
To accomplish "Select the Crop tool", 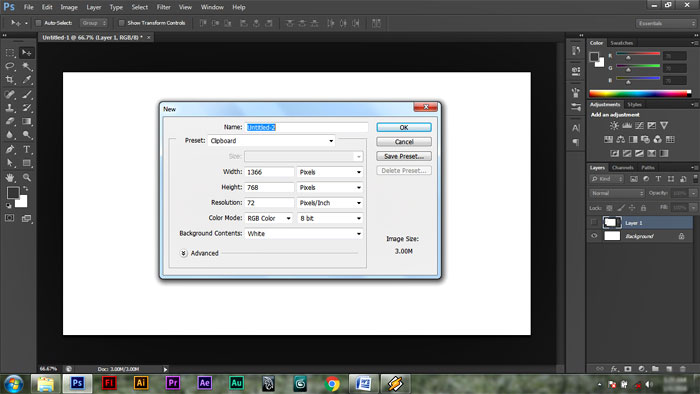I will pyautogui.click(x=10, y=80).
